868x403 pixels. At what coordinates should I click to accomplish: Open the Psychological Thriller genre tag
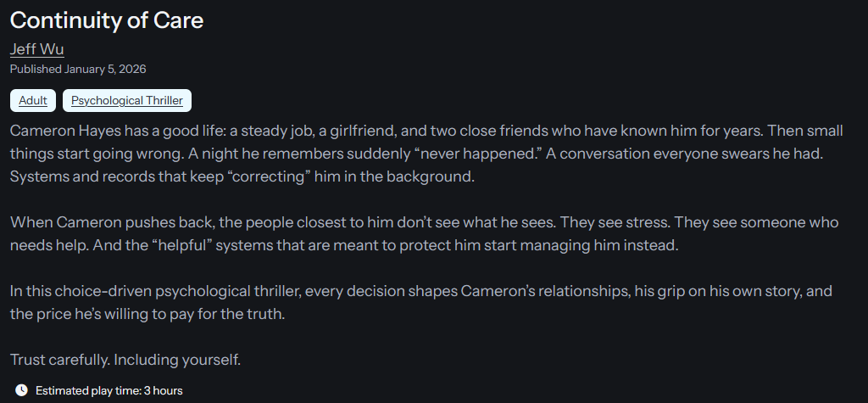(127, 100)
